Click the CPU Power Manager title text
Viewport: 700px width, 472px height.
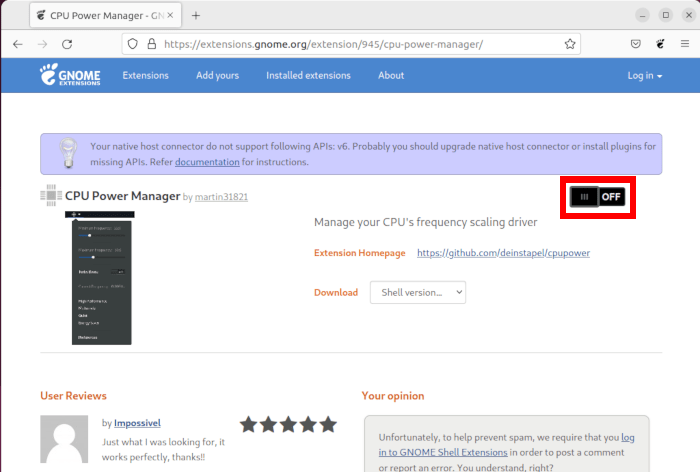[x=122, y=196]
